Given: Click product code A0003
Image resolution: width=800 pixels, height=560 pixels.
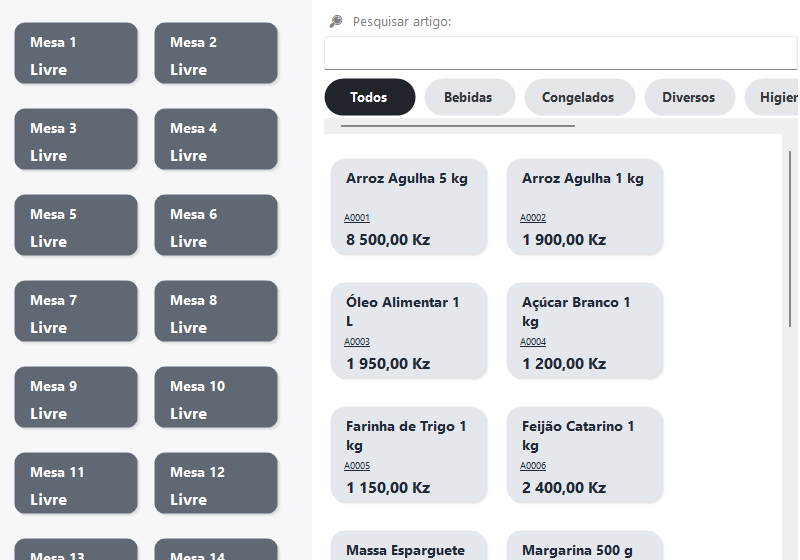Looking at the screenshot, I should pos(357,342).
